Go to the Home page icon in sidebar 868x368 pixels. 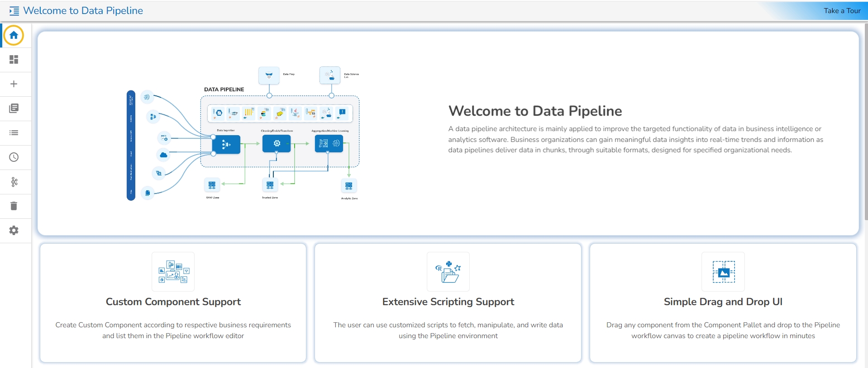click(x=14, y=35)
